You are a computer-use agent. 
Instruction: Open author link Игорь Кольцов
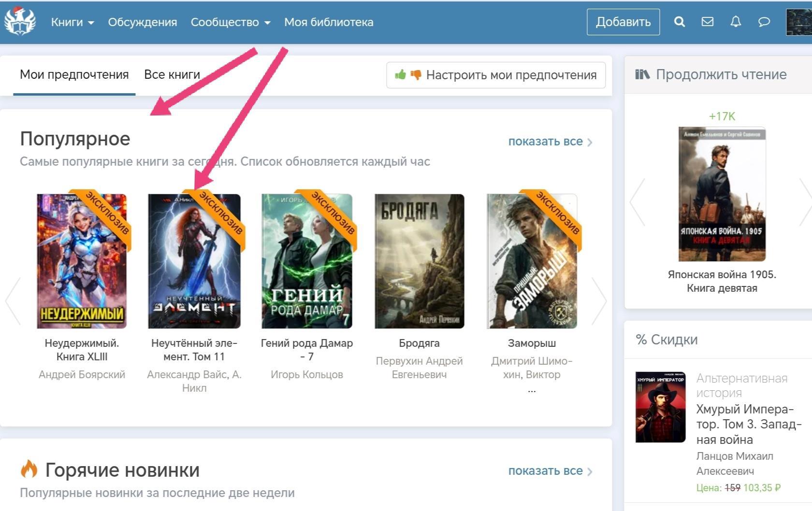coord(306,374)
